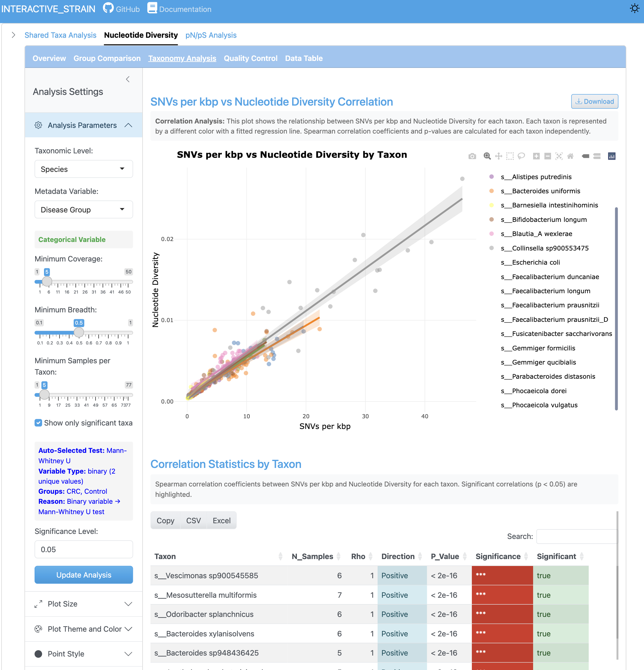The height and width of the screenshot is (670, 644).
Task: Open the Quality Control sub-tab
Action: tap(250, 58)
